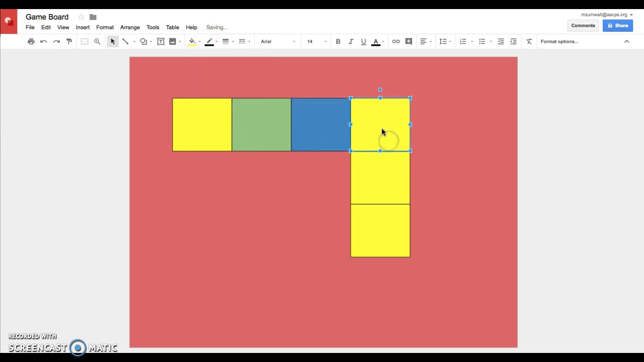
Task: Pick the Shape tool
Action: click(143, 41)
